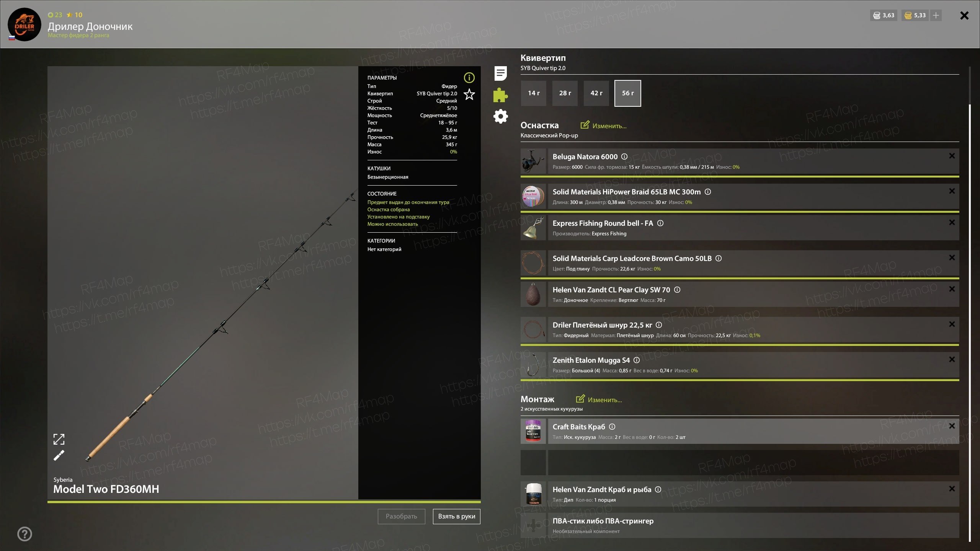This screenshot has width=980, height=551.
Task: Expand rod preview to fullscreen
Action: (x=59, y=439)
